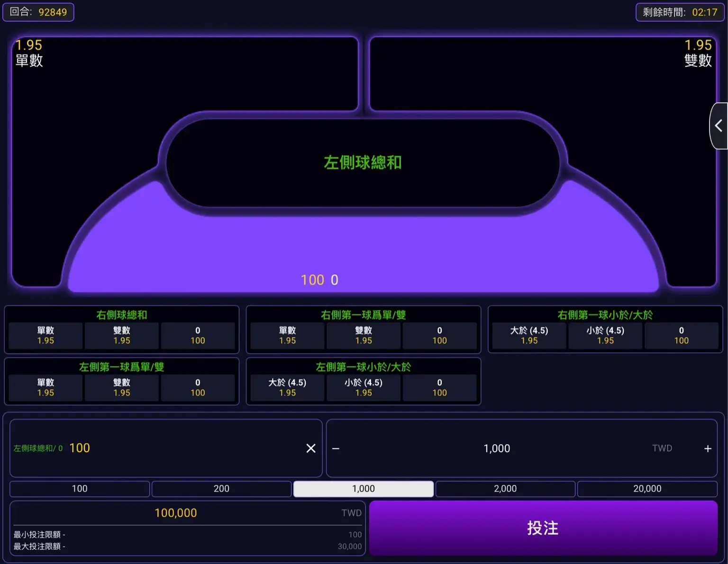Remove the 左側球總和 bet with X icon
The height and width of the screenshot is (564, 728).
[311, 448]
